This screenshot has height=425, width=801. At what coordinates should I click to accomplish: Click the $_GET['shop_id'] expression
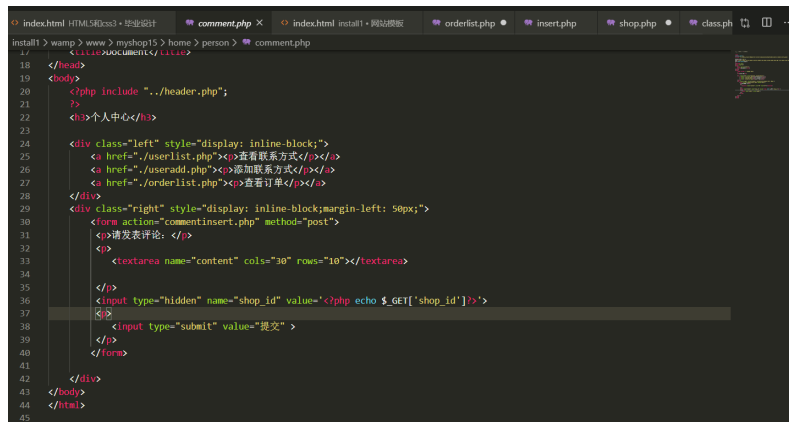[423, 301]
